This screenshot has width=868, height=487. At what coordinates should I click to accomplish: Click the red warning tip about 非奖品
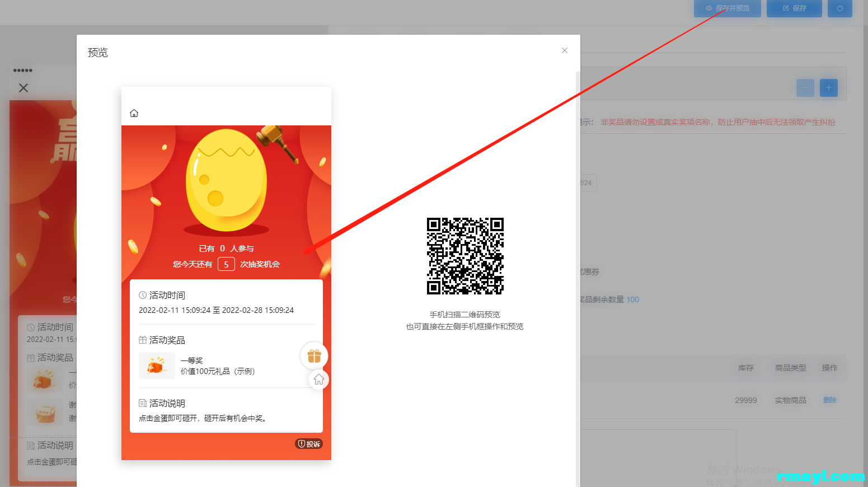pyautogui.click(x=717, y=122)
